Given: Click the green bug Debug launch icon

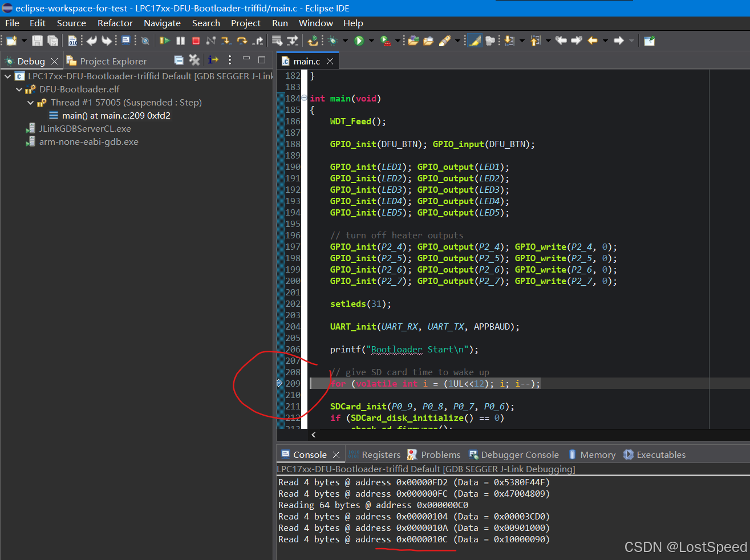Looking at the screenshot, I should (x=333, y=40).
